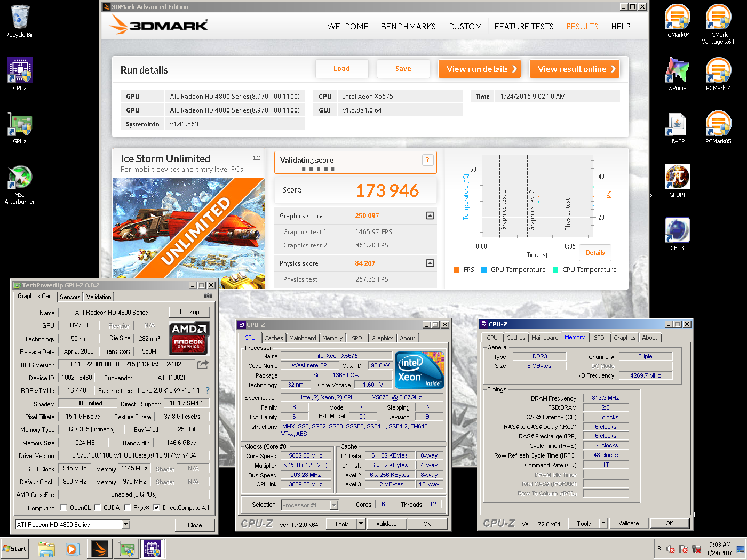Click View result online button
This screenshot has width=747, height=560.
pyautogui.click(x=575, y=69)
